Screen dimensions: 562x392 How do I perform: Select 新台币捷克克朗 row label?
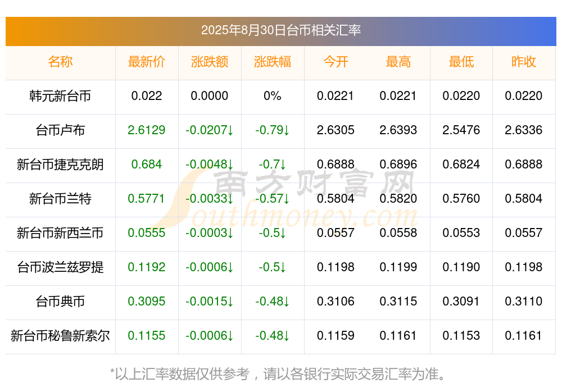pyautogui.click(x=60, y=165)
